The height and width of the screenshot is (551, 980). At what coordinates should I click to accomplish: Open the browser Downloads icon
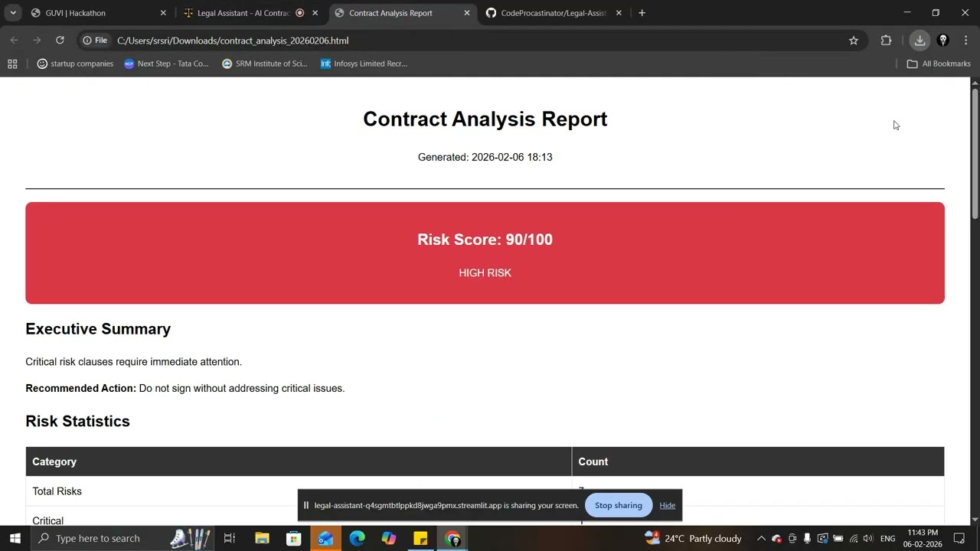point(920,41)
